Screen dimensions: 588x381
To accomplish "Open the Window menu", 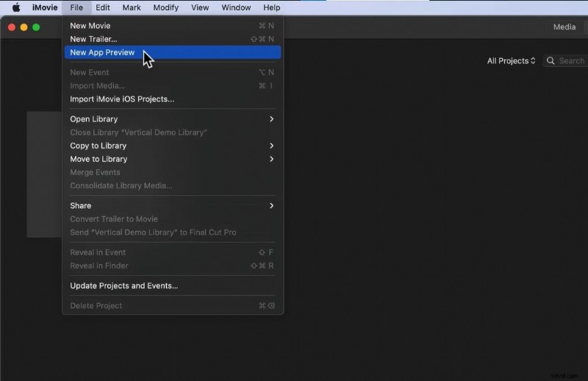I will 236,7.
